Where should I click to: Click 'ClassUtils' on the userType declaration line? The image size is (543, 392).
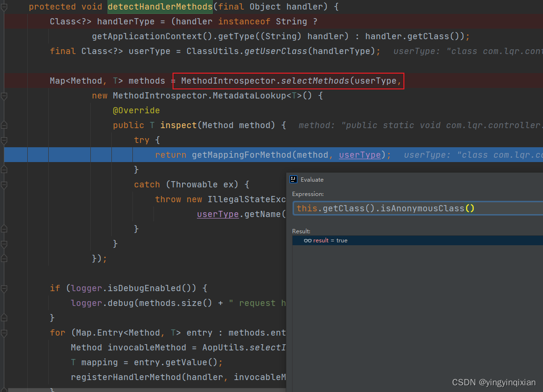coord(213,51)
